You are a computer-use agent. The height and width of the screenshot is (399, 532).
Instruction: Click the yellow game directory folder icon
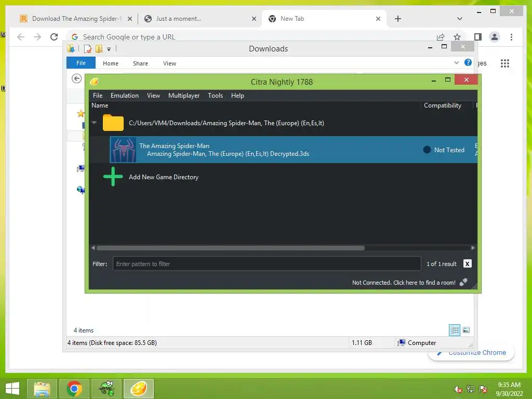click(113, 123)
